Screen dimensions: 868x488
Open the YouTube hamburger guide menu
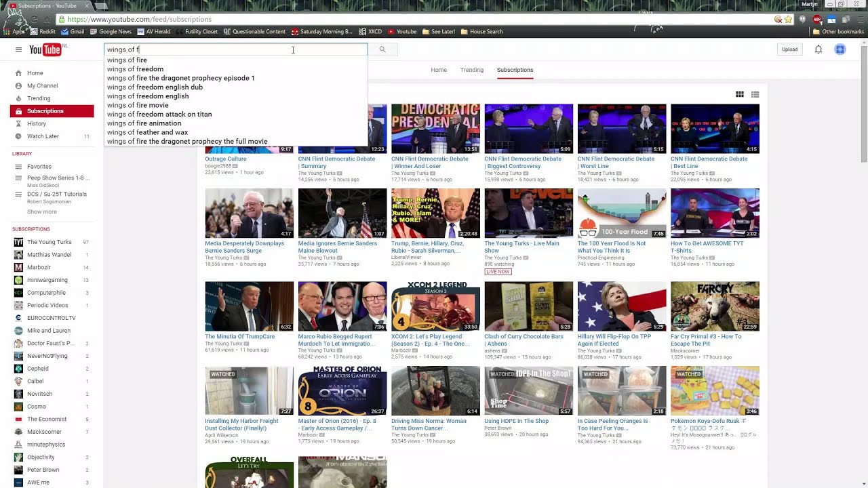(x=18, y=49)
